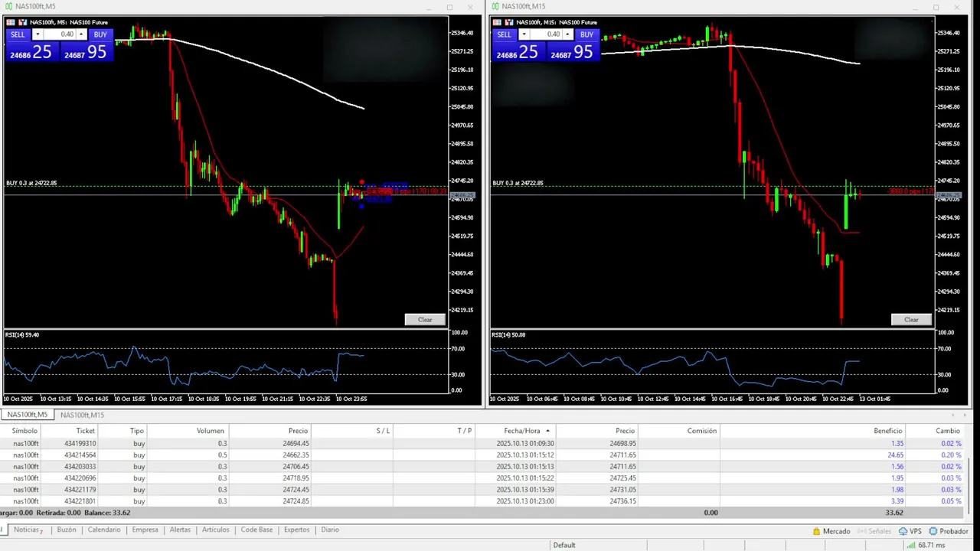Click the Balance: 33.62 summary text
Screen dimensions: 980x551
click(x=106, y=513)
